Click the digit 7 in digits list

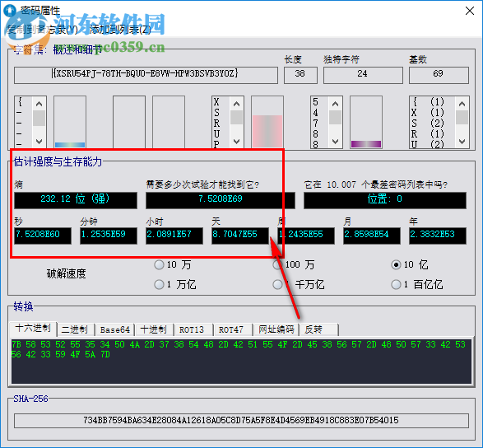click(315, 123)
